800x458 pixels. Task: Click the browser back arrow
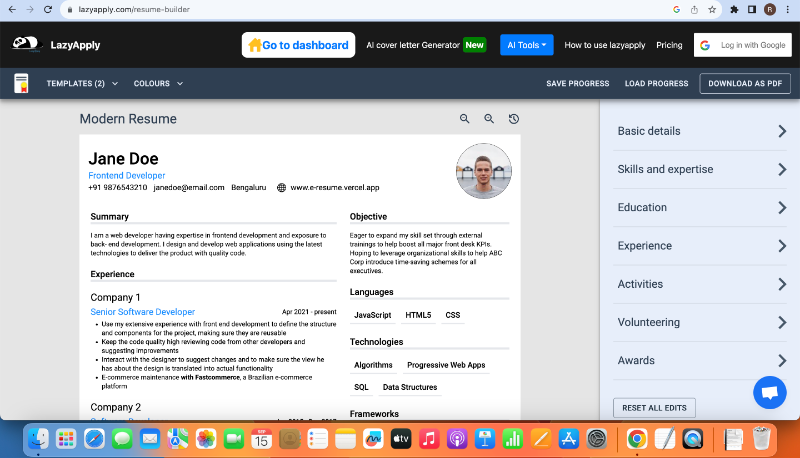coord(12,9)
